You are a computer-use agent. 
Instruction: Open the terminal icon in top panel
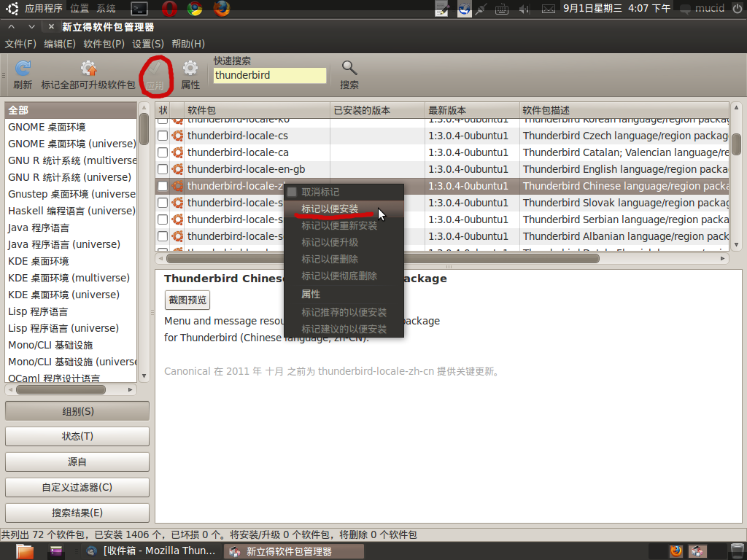coord(140,9)
